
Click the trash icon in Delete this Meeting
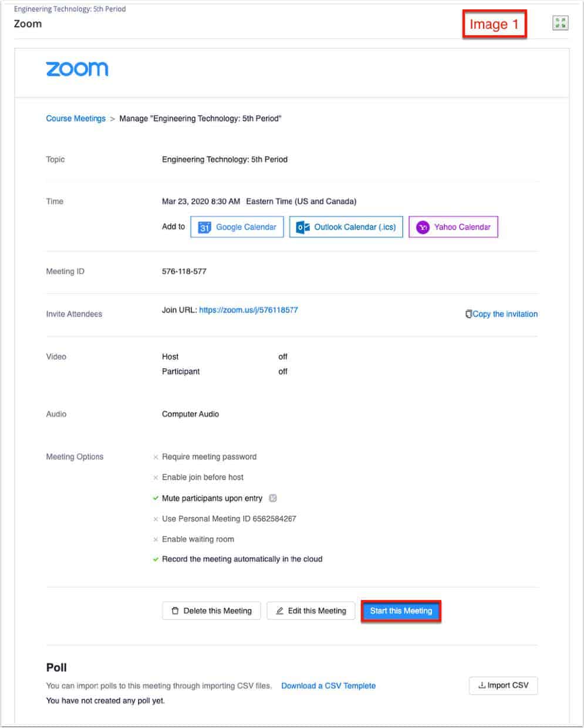(175, 611)
